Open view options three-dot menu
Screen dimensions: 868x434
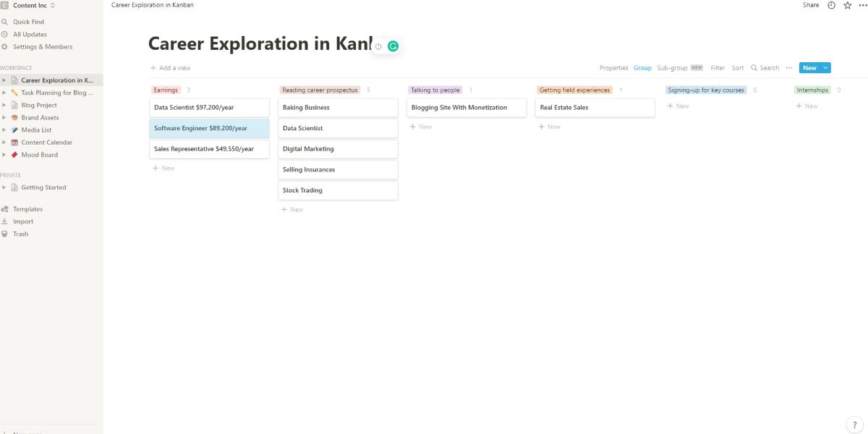789,68
